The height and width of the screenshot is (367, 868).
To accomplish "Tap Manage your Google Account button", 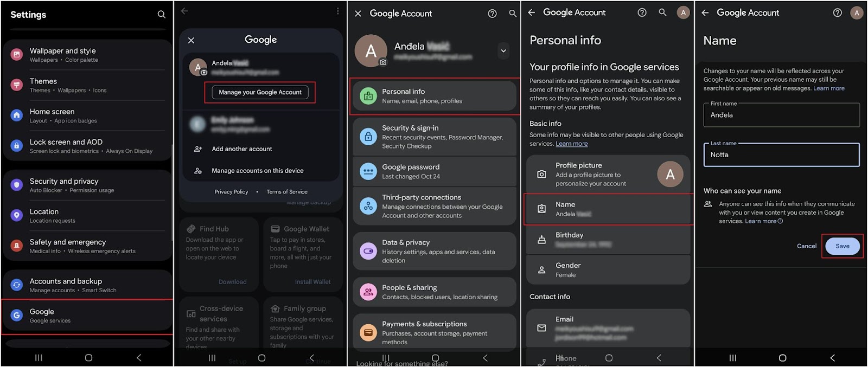I will pos(260,92).
